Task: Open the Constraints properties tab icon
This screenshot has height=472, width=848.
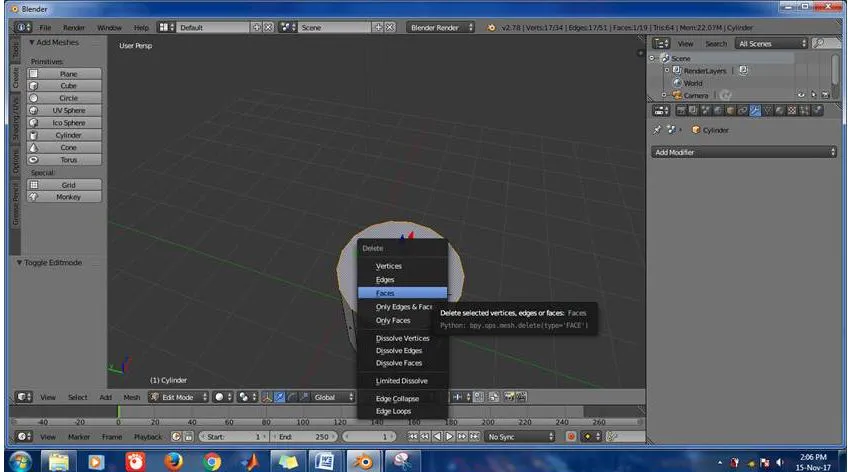Action: (x=743, y=111)
